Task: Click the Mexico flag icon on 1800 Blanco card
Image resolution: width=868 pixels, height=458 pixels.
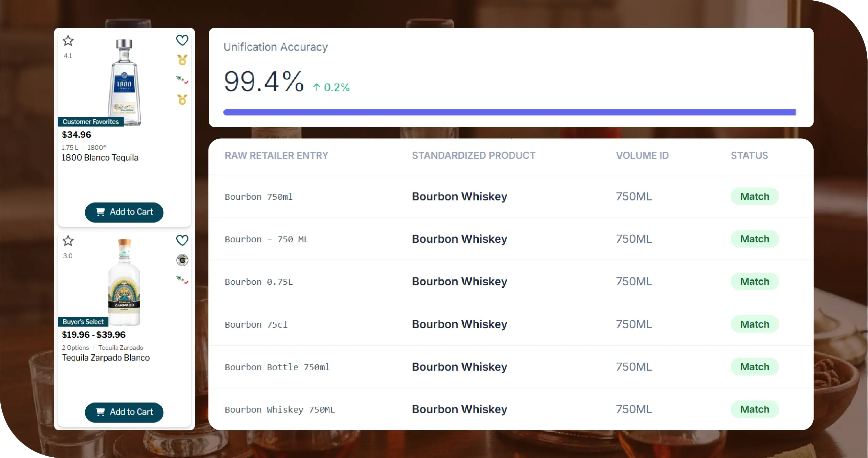Action: pos(182,80)
